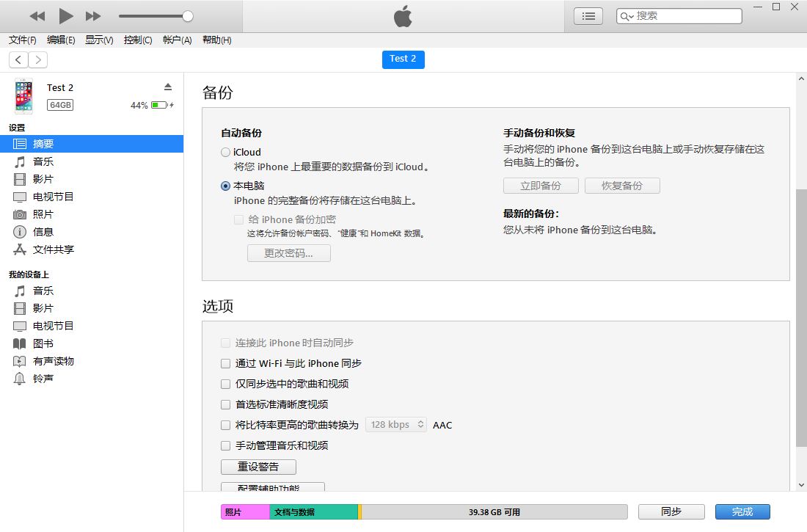Viewport: 807px width, 532px height.
Task: Click the 39.38 GB 可用 free space segment
Action: click(x=494, y=512)
